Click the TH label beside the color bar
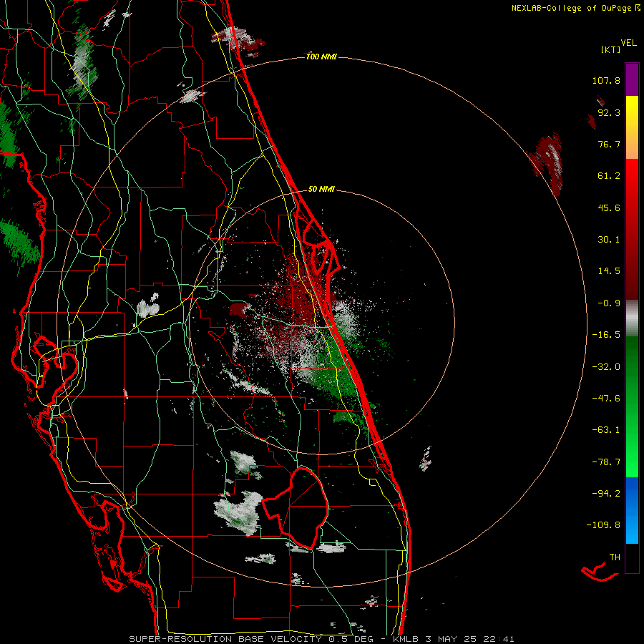Screen dimensions: 644x644 pos(615,557)
